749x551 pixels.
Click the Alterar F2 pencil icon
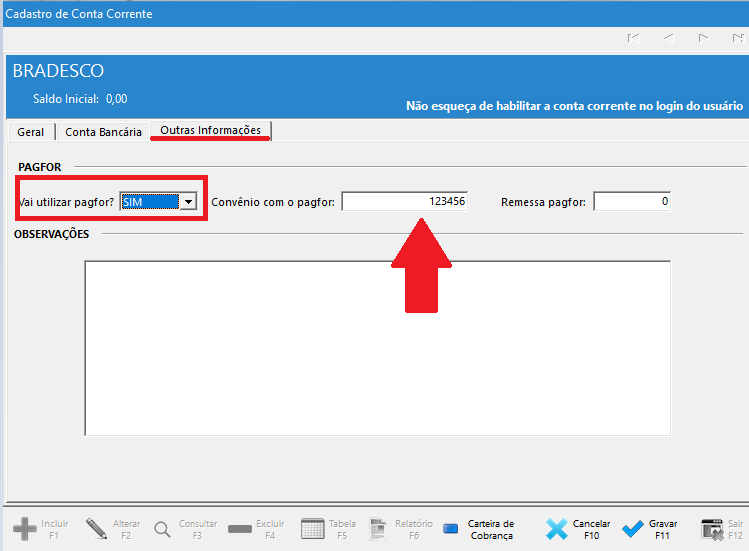tap(96, 529)
